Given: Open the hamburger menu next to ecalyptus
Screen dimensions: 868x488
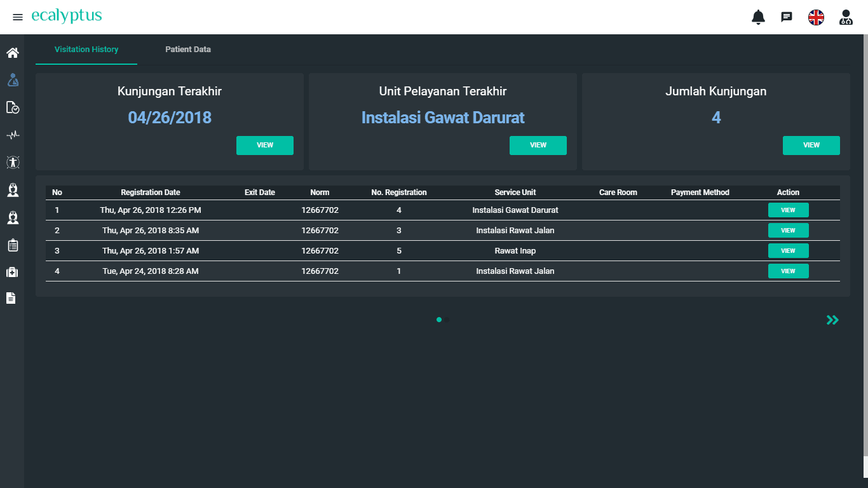Looking at the screenshot, I should 18,17.
